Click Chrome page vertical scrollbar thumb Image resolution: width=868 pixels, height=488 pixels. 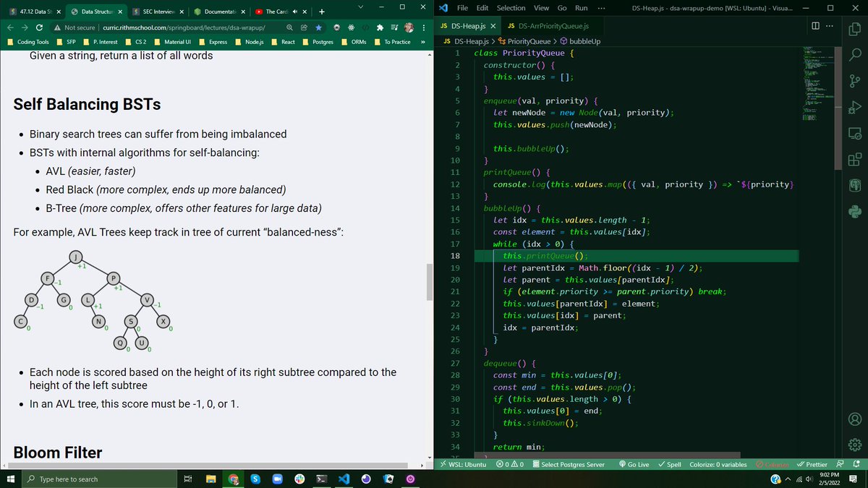[428, 282]
